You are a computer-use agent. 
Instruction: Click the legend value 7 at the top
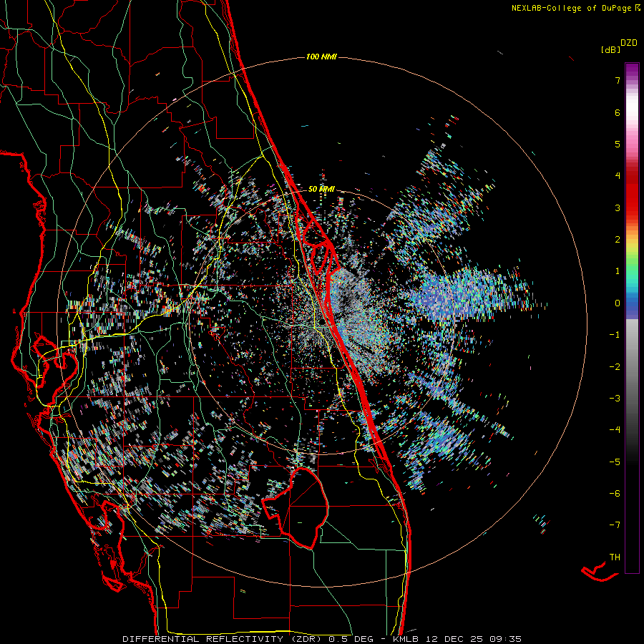(x=618, y=80)
